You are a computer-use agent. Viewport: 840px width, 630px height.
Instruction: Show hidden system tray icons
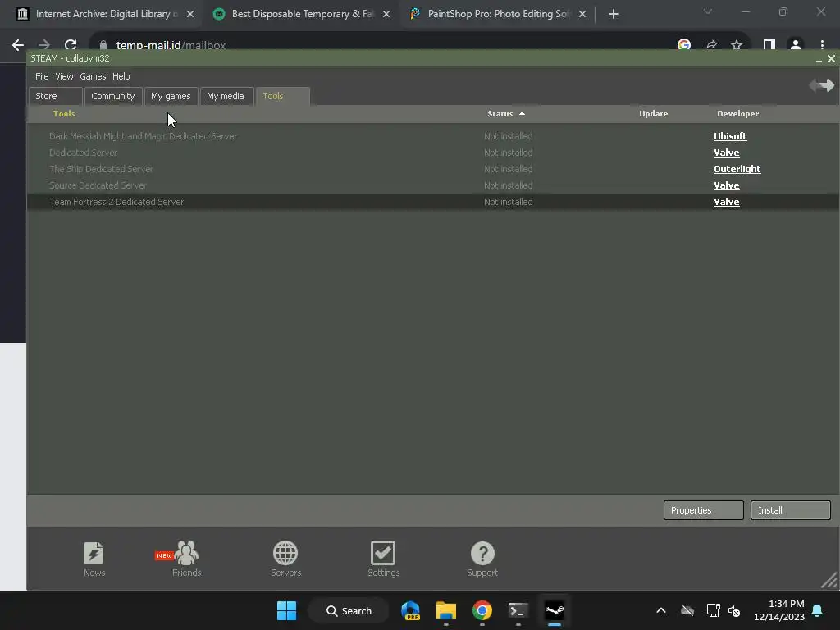click(661, 610)
